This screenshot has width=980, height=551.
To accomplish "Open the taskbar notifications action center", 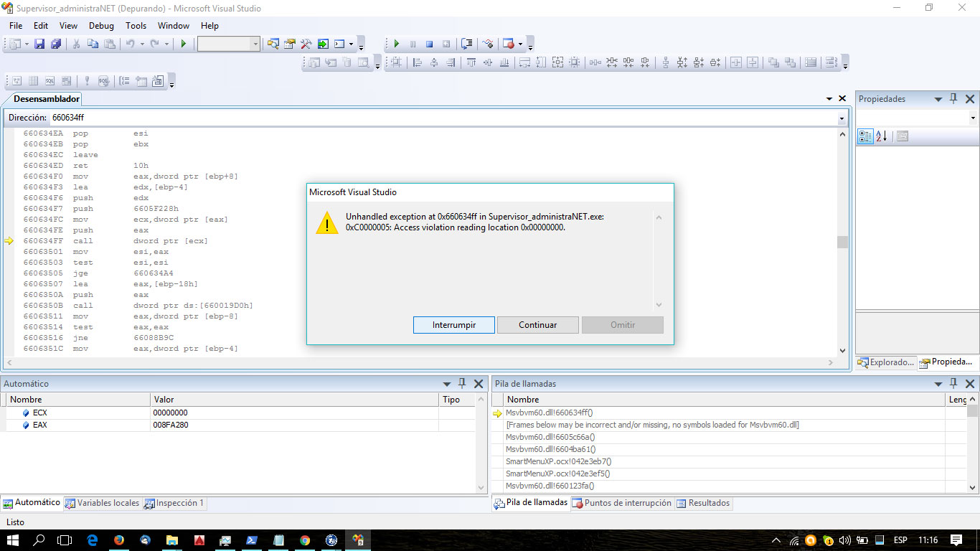I will point(956,540).
